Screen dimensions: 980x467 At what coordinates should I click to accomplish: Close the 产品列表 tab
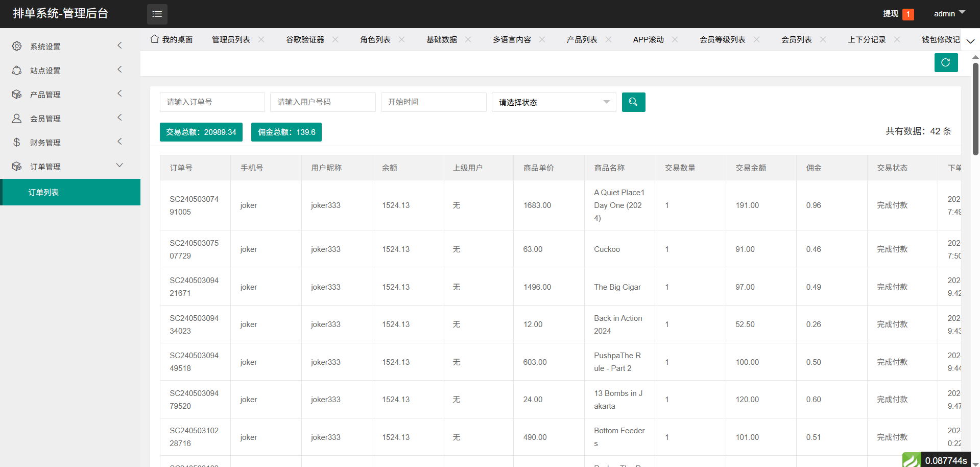click(608, 39)
